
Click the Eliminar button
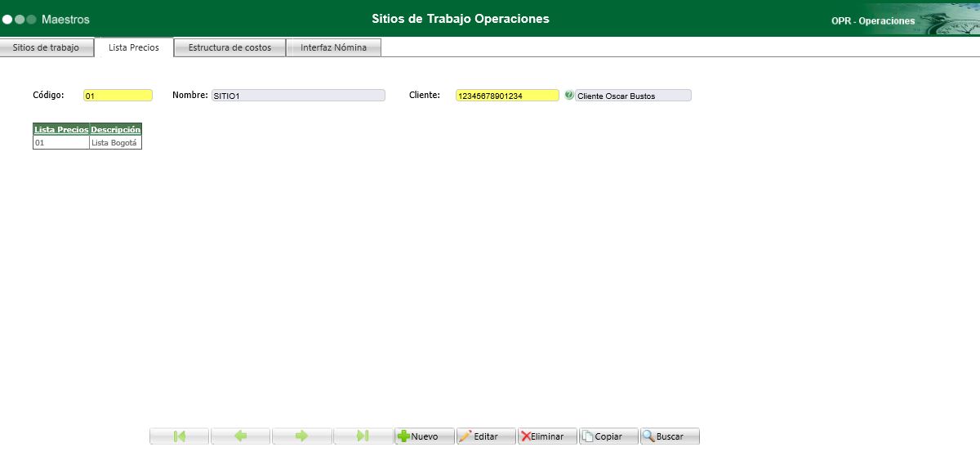coord(547,436)
